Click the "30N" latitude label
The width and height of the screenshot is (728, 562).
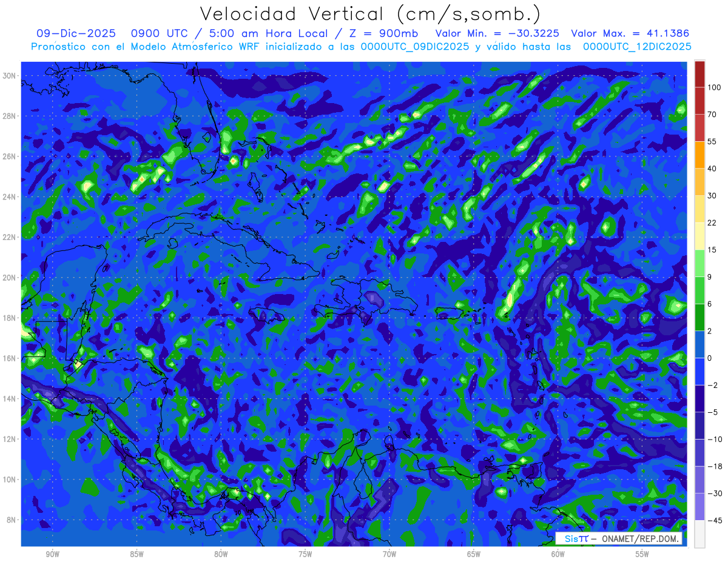10,75
